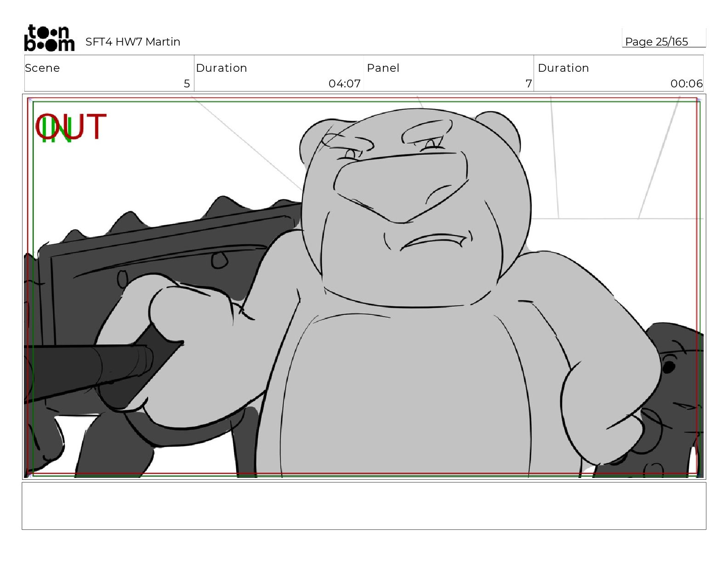Click the panel number '7'

[529, 84]
